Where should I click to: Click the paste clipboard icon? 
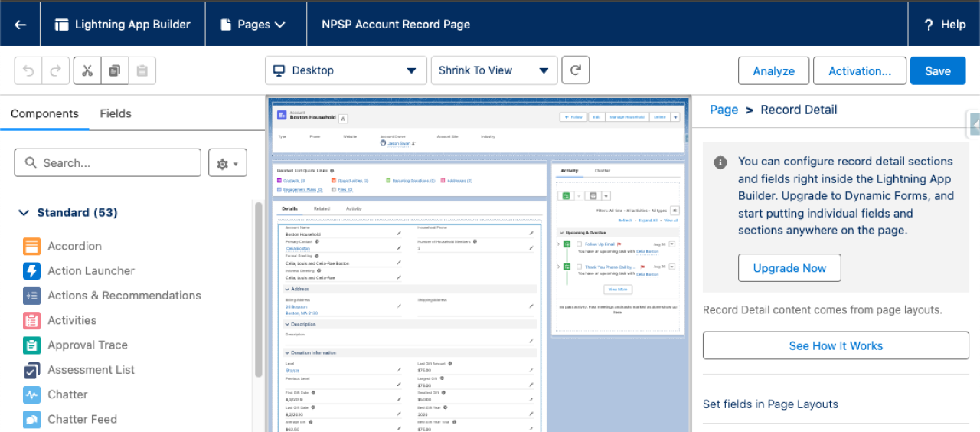pyautogui.click(x=142, y=70)
